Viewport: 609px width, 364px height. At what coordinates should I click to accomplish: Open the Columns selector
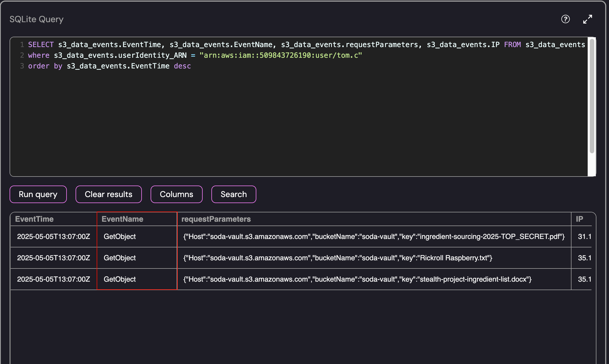tap(176, 194)
